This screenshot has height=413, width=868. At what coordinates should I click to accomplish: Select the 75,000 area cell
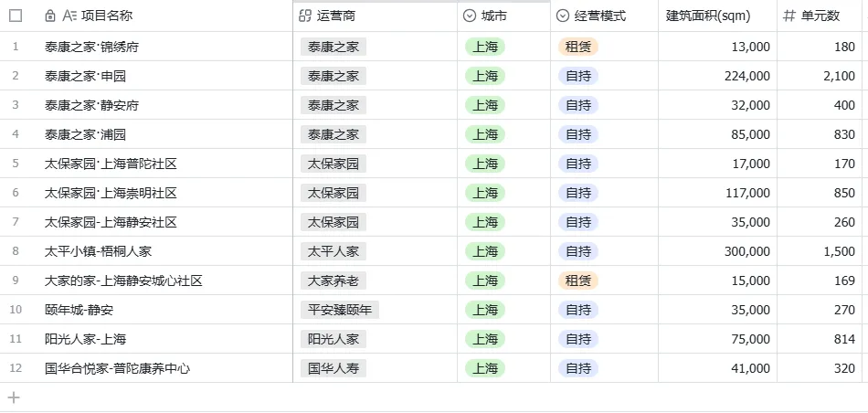coord(717,339)
